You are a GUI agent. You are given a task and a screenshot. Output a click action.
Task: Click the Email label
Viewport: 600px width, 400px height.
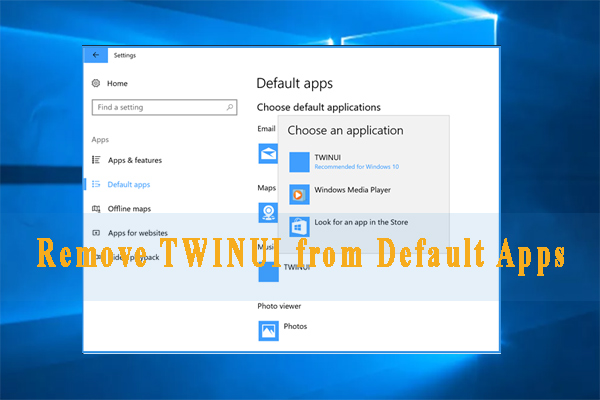tap(266, 129)
